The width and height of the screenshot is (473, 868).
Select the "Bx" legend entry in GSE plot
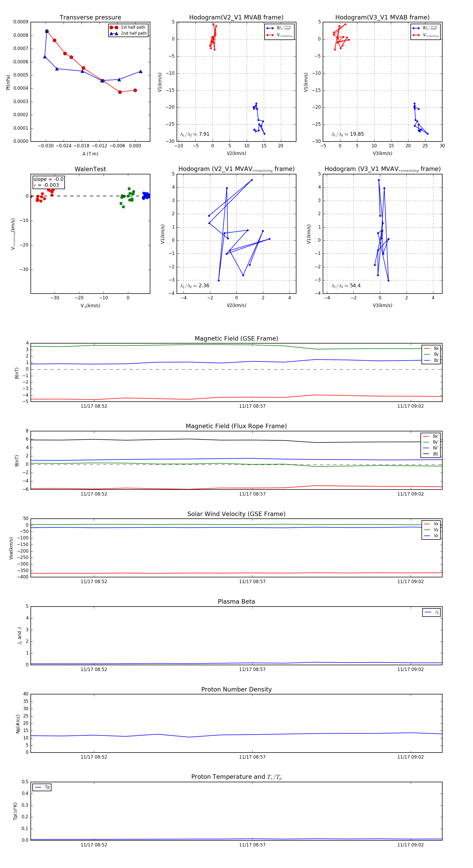point(431,349)
